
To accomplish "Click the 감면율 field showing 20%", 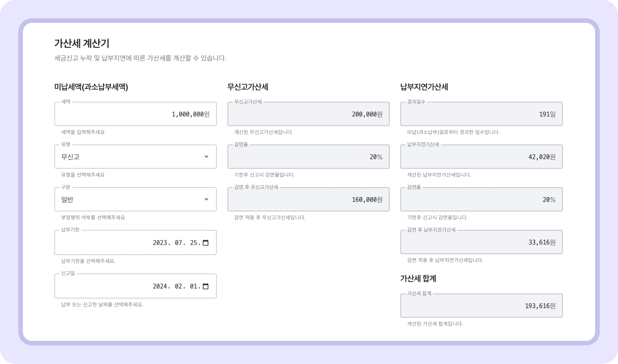I will [308, 157].
